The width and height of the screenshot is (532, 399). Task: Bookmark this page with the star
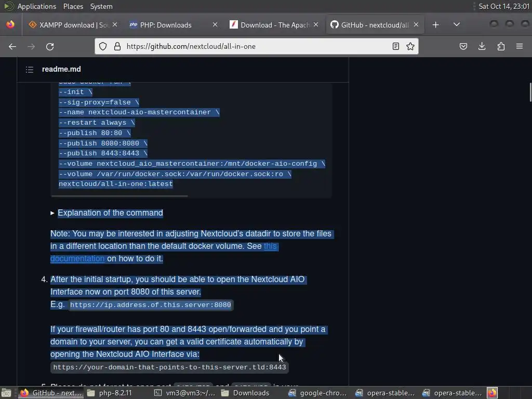[410, 46]
